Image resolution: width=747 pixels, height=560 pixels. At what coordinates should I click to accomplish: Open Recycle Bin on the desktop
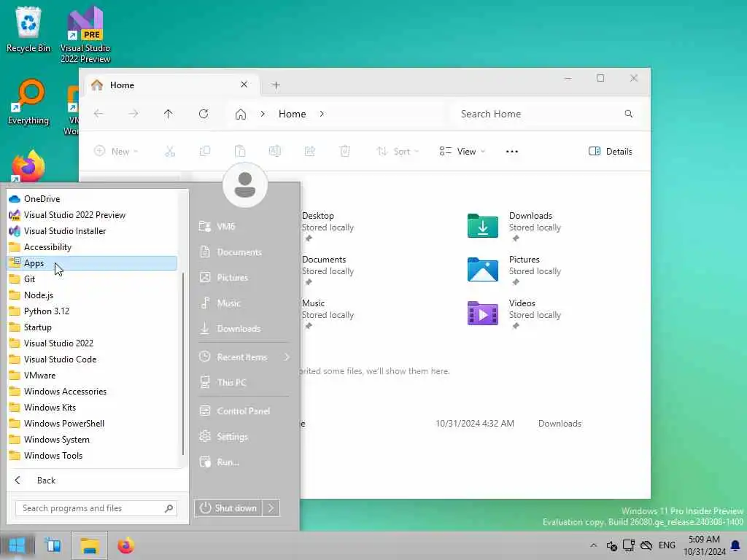pos(28,29)
